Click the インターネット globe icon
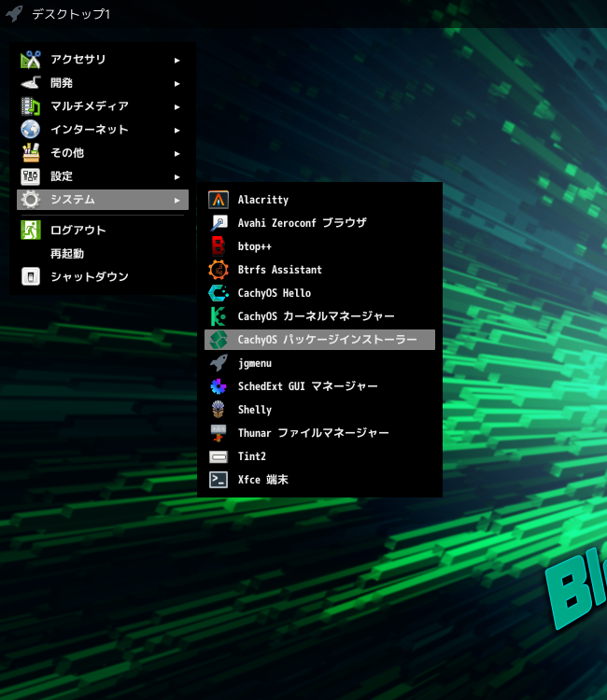The image size is (607, 700). click(31, 130)
